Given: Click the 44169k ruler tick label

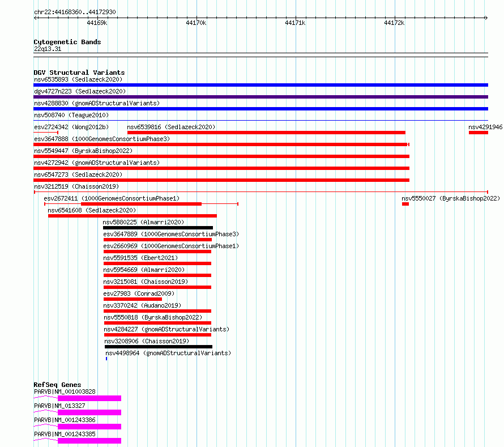Looking at the screenshot, I should click(x=97, y=23).
